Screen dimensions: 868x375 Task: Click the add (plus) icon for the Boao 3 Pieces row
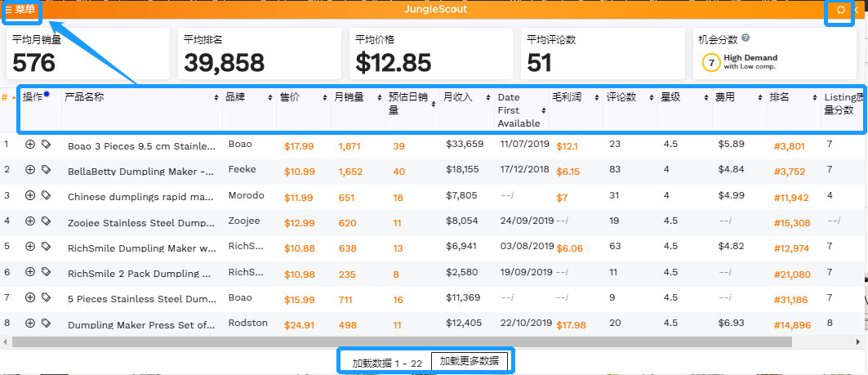pyautogui.click(x=30, y=145)
